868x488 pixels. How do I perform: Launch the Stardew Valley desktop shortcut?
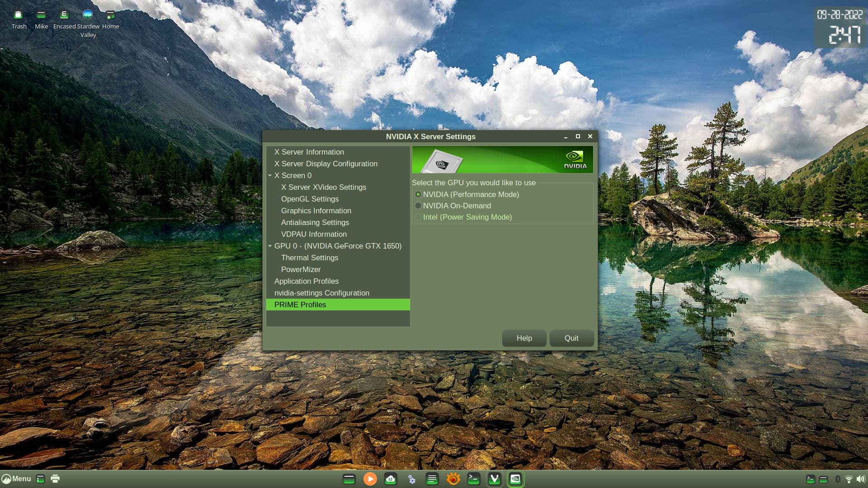tap(88, 23)
